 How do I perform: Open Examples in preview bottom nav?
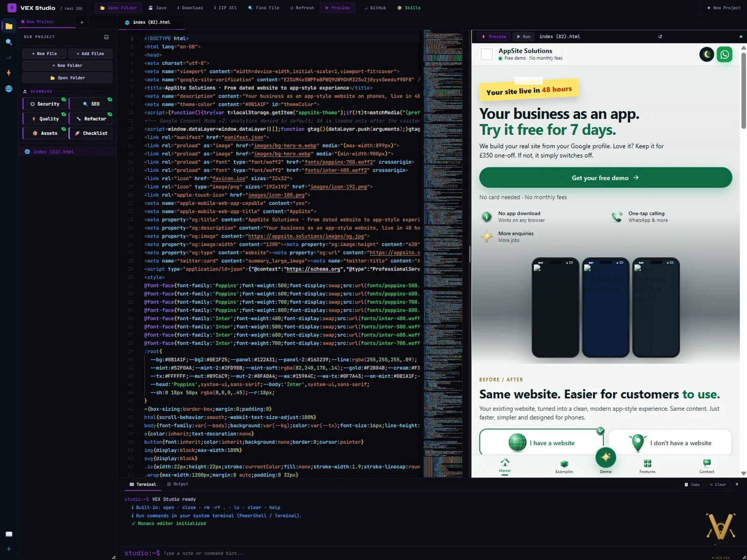coord(564,467)
